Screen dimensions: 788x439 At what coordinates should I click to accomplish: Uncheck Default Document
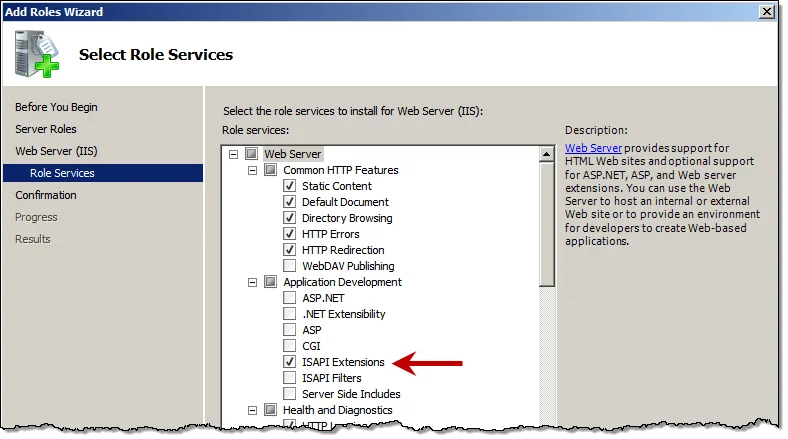point(289,202)
